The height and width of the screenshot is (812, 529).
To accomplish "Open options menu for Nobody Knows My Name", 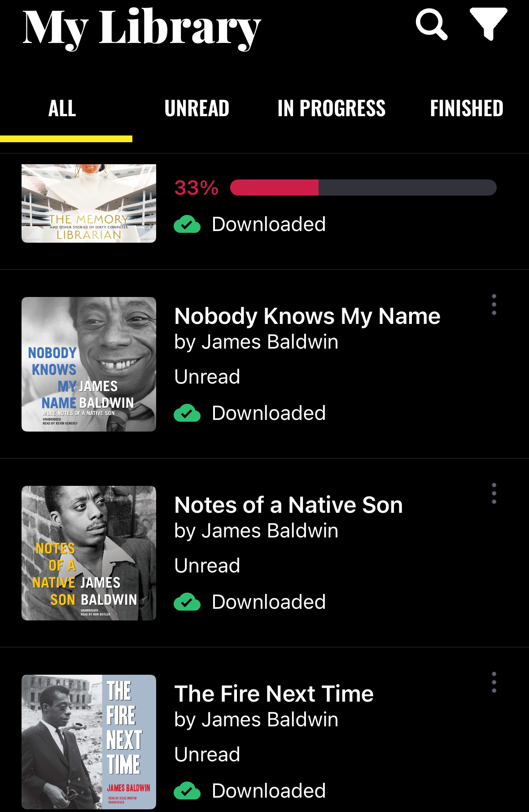I will (x=494, y=305).
